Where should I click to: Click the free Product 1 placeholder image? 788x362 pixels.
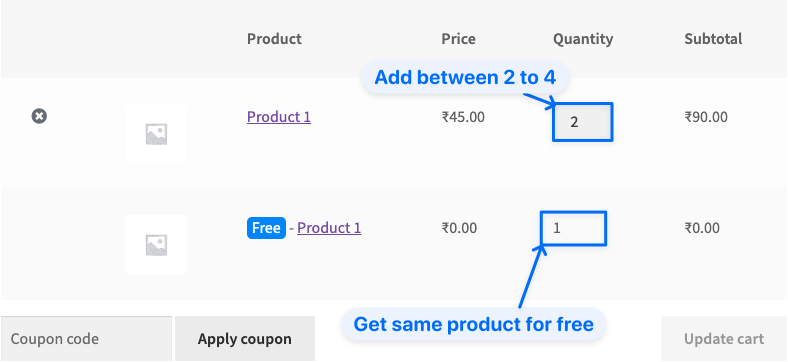(156, 244)
